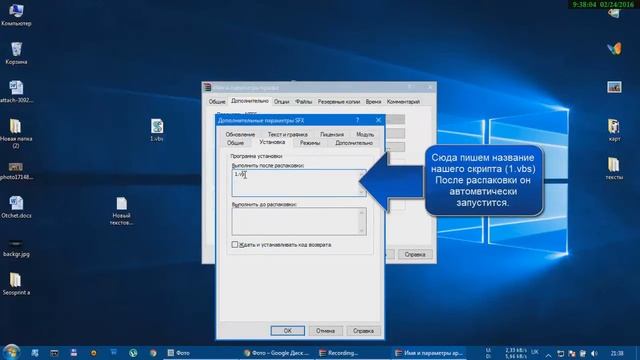Enable Ждать и устанавливать код возврата checkbox
Viewport: 640px width, 360px height.
(235, 244)
